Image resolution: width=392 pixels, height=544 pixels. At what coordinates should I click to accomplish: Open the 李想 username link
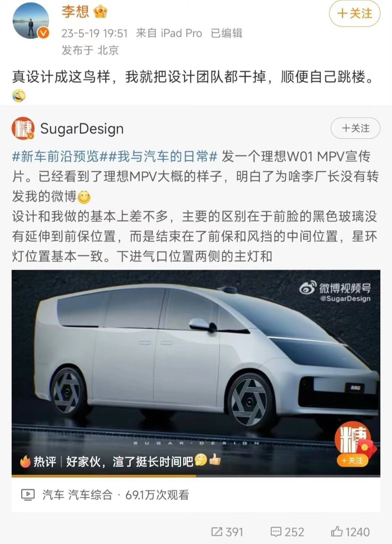[x=76, y=12]
